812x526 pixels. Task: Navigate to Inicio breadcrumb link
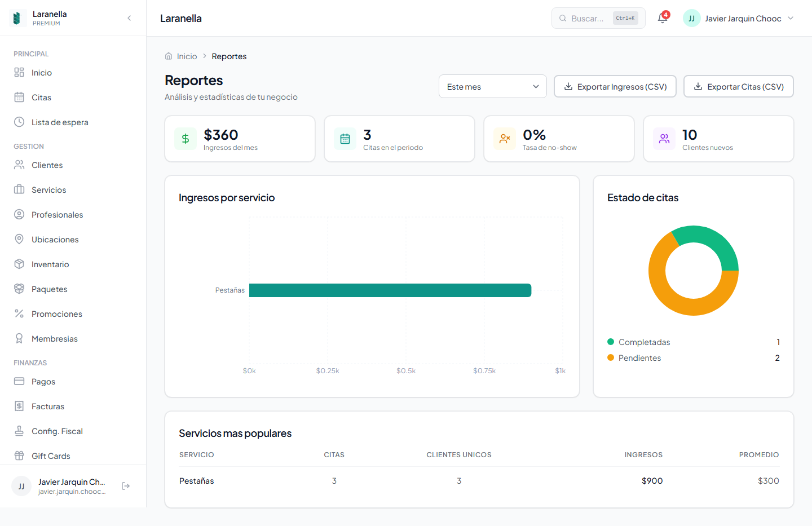187,56
